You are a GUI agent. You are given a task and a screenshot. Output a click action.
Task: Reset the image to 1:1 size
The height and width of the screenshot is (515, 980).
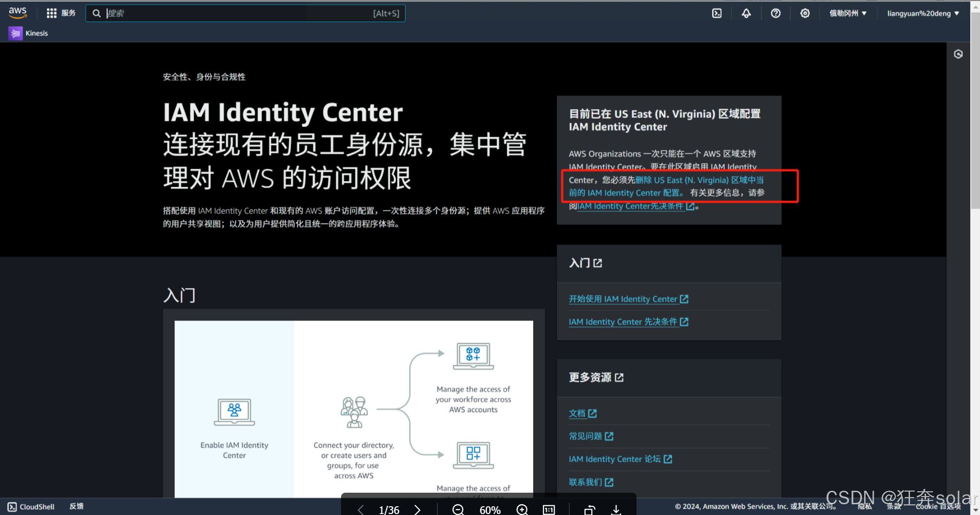[549, 510]
